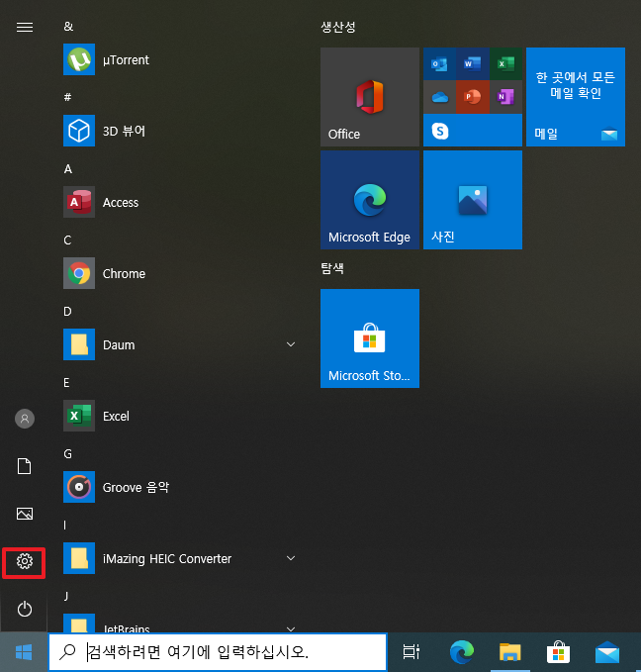Open the Microsoft Edge tile
The image size is (641, 672).
pyautogui.click(x=370, y=200)
